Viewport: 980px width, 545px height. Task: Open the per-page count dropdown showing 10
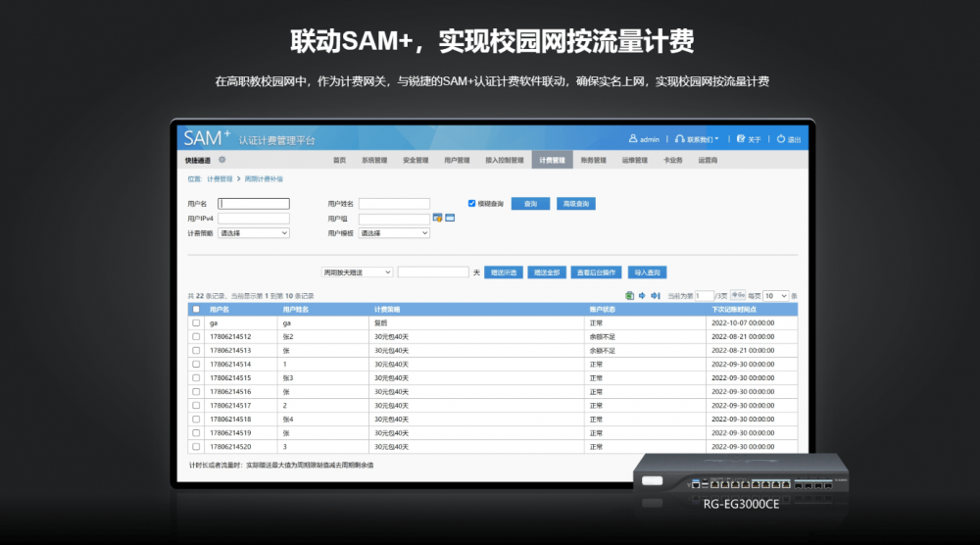tap(775, 296)
